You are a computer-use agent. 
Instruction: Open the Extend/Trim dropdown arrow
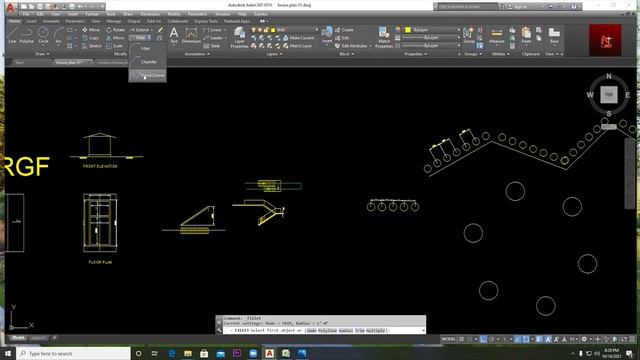pyautogui.click(x=152, y=30)
